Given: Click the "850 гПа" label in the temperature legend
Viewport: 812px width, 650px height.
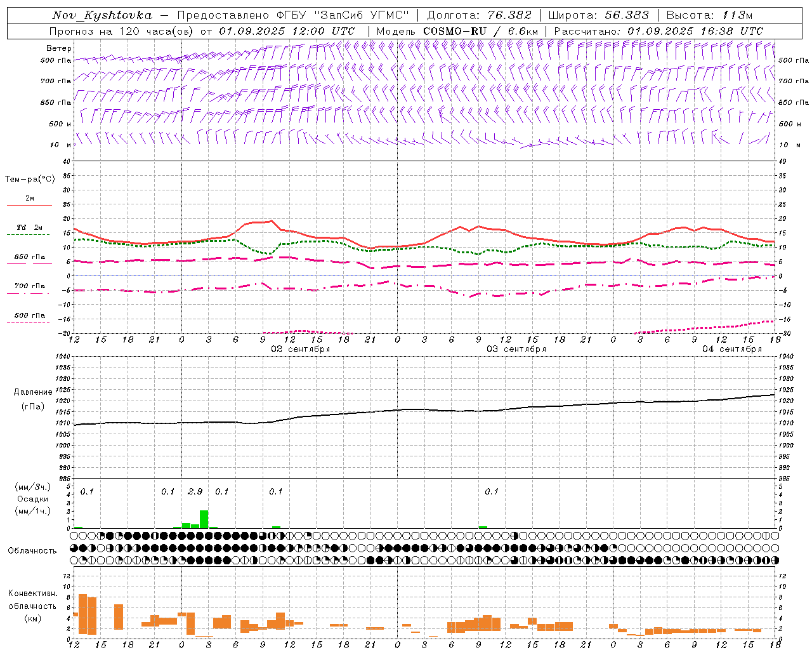Looking at the screenshot, I should pos(30,257).
